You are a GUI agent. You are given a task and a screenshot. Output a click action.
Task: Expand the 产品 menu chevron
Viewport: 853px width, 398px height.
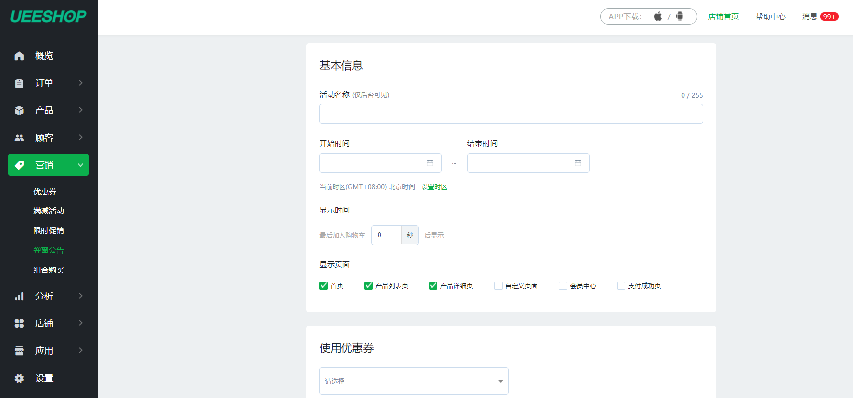click(81, 110)
